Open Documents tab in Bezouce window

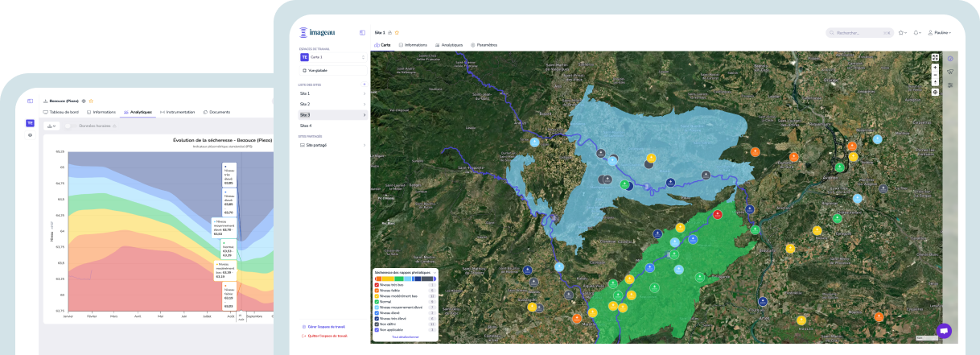click(x=217, y=112)
